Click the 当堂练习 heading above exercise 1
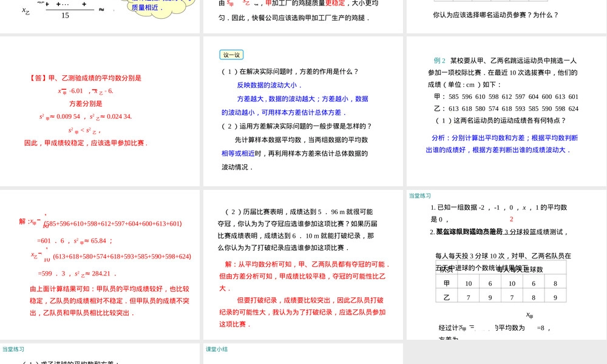Viewport: 607px width, 364px height. tap(420, 196)
